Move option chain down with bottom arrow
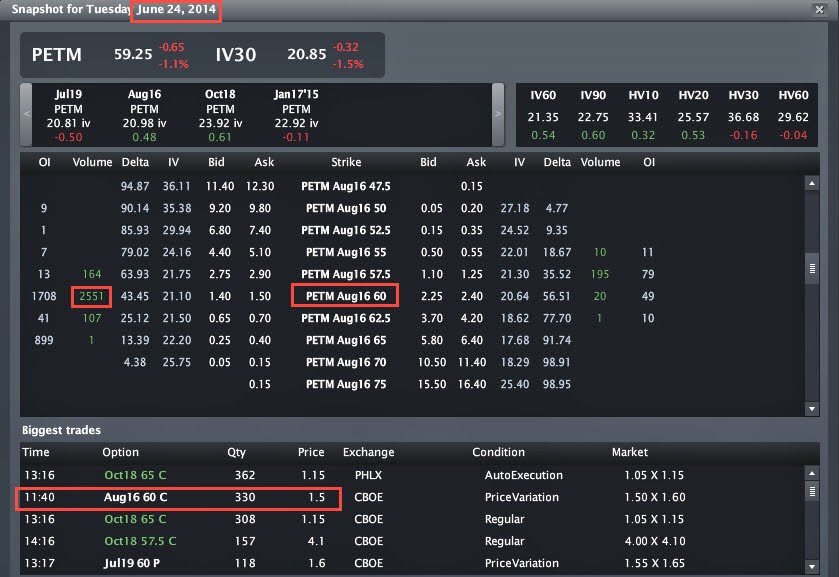 [812, 409]
